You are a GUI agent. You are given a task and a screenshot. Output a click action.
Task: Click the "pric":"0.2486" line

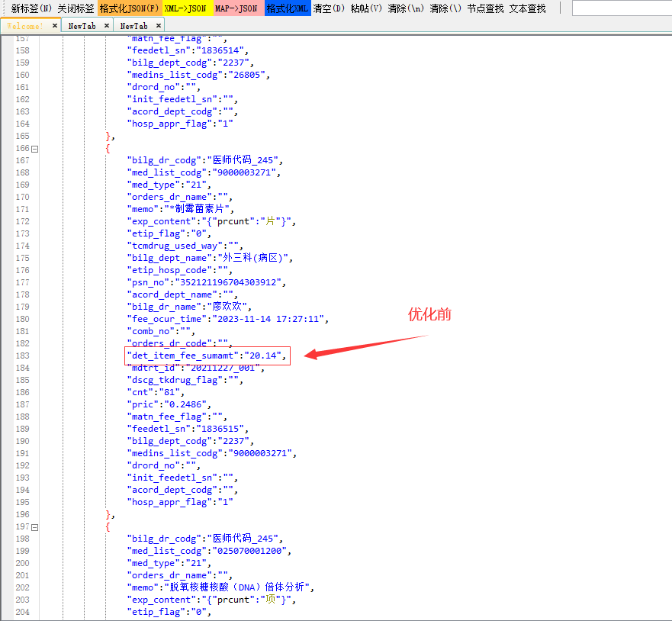pyautogui.click(x=169, y=404)
